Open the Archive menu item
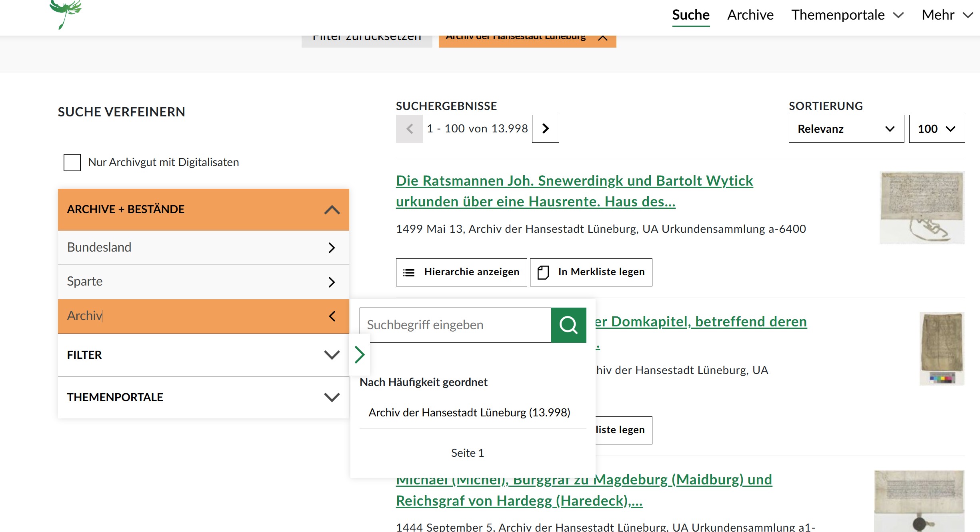The width and height of the screenshot is (980, 532). [x=750, y=15]
